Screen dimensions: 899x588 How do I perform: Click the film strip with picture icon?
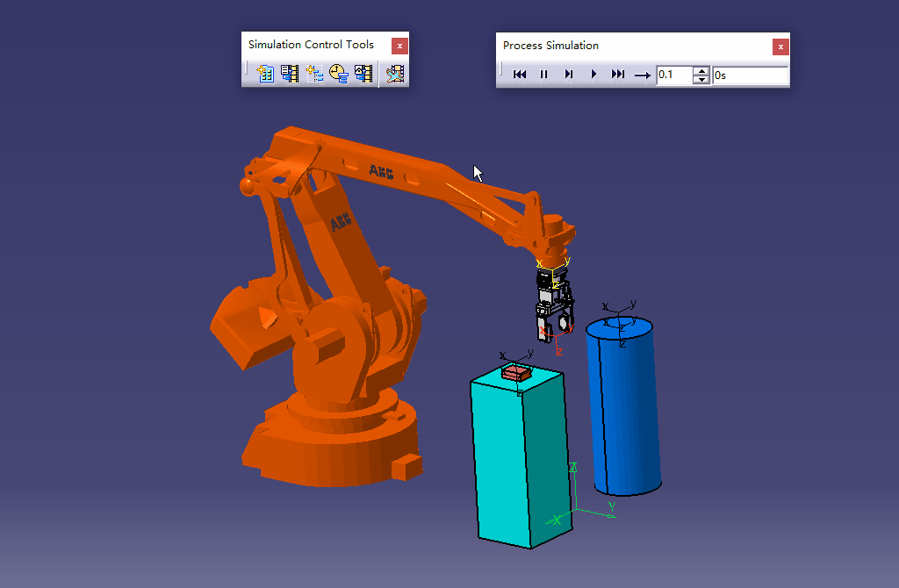coord(363,74)
